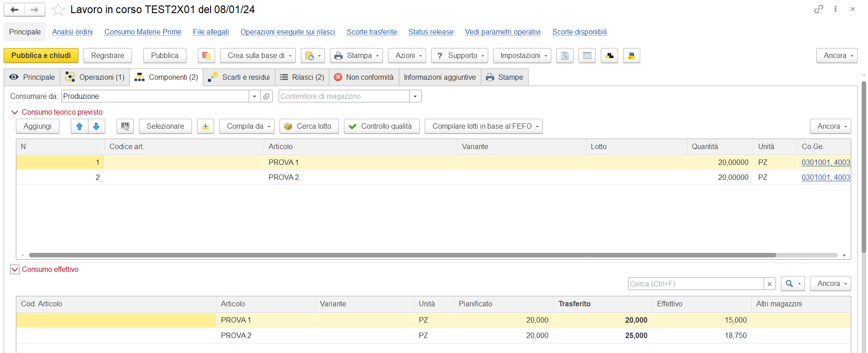Open the Ancora menu beside Compilare lotti
Image resolution: width=868 pixels, height=353 pixels.
pos(831,126)
